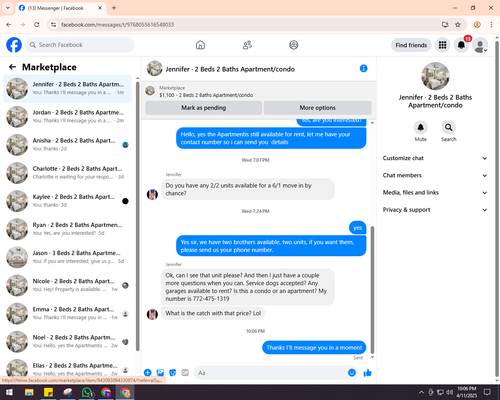Choose a sticker icon in composer
This screenshot has height=400, width=500.
coord(173,373)
